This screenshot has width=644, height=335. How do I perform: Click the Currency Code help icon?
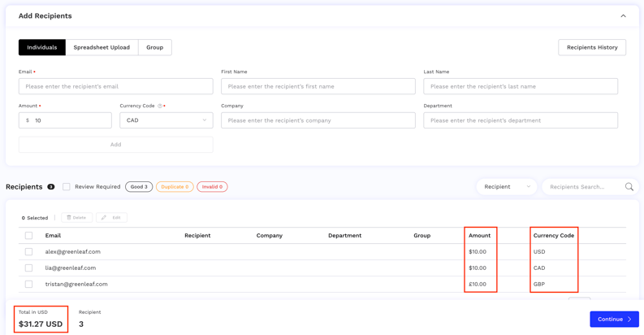160,106
